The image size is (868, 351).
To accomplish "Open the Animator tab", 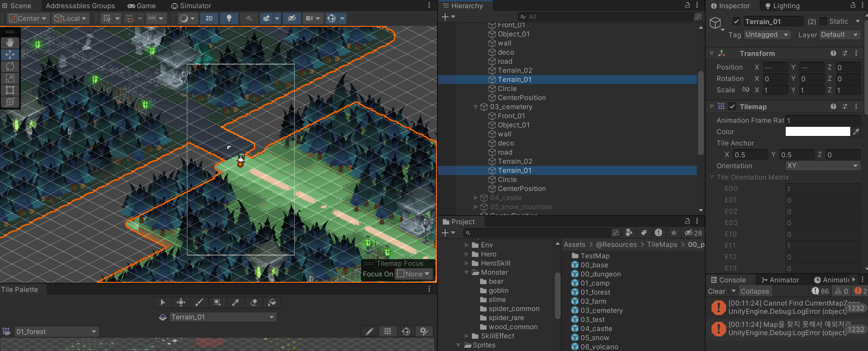I will coord(780,280).
